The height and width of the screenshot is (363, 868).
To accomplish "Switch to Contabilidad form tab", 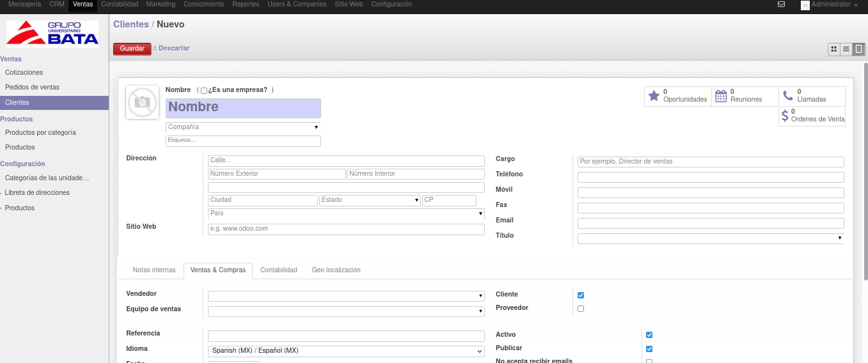I will (x=279, y=270).
